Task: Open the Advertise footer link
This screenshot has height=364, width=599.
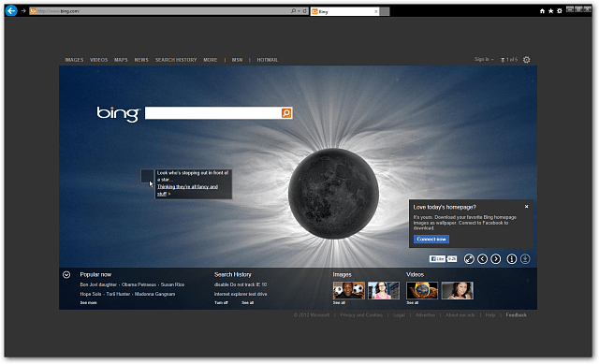Action: coord(425,315)
